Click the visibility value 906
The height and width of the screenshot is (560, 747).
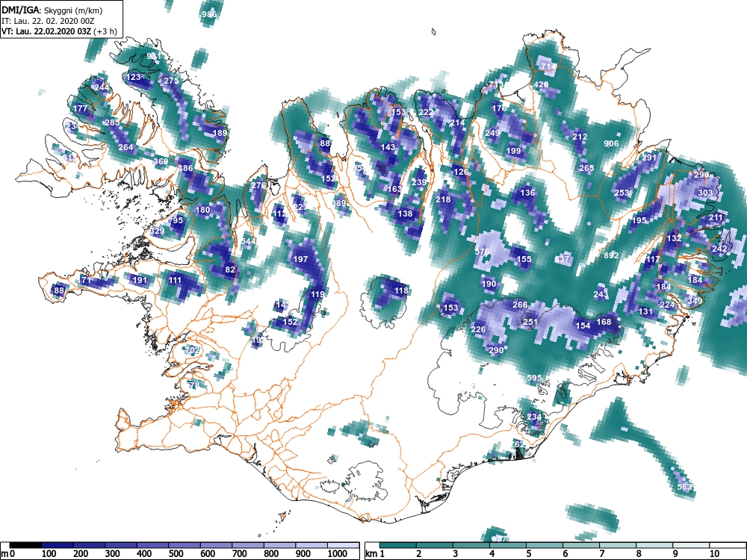pos(611,144)
